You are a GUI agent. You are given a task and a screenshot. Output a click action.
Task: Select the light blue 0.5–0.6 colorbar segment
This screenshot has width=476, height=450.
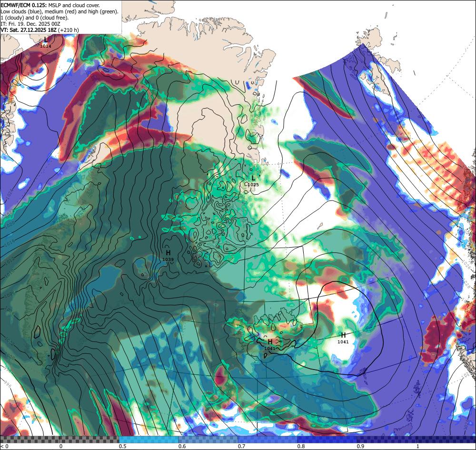149,440
